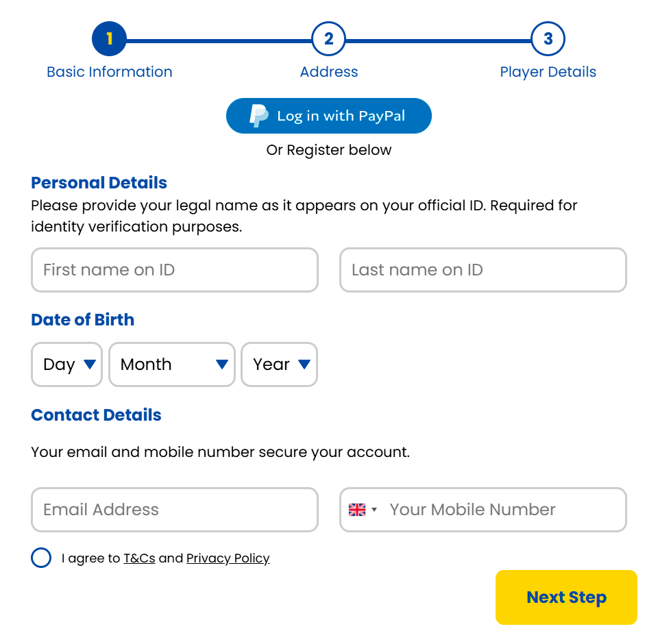Select step 2 circle indicator
Viewport: 658px width, 644px height.
[329, 39]
